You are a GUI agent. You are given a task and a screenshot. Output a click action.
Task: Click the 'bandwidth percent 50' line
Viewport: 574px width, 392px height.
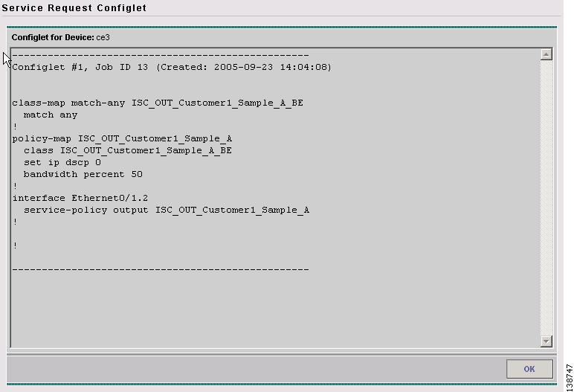pyautogui.click(x=83, y=174)
